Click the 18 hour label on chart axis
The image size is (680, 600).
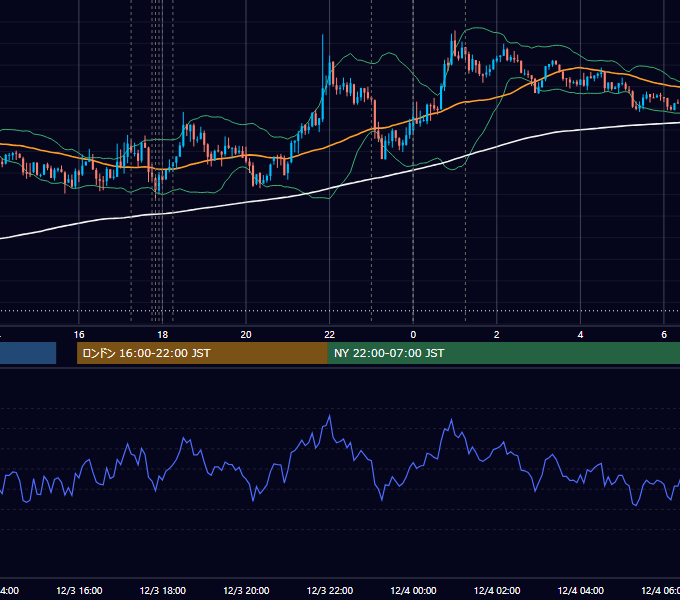click(x=163, y=335)
